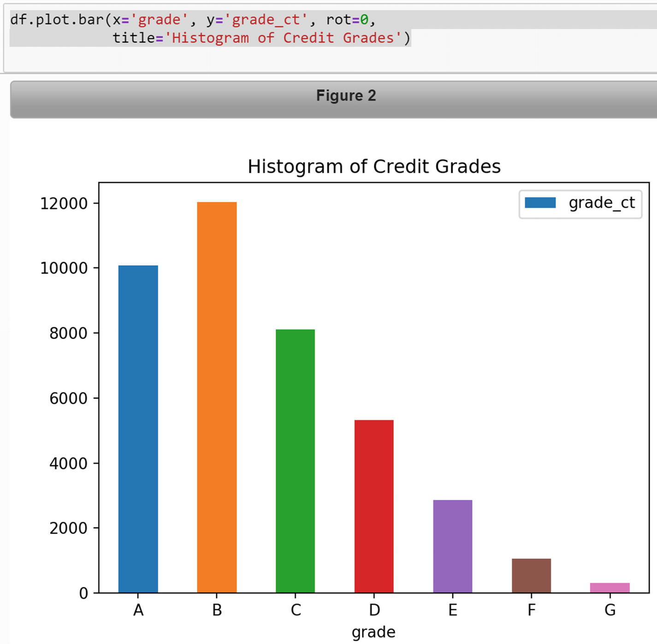Click the y-axis tick label 10000
The width and height of the screenshot is (657, 644).
64,268
